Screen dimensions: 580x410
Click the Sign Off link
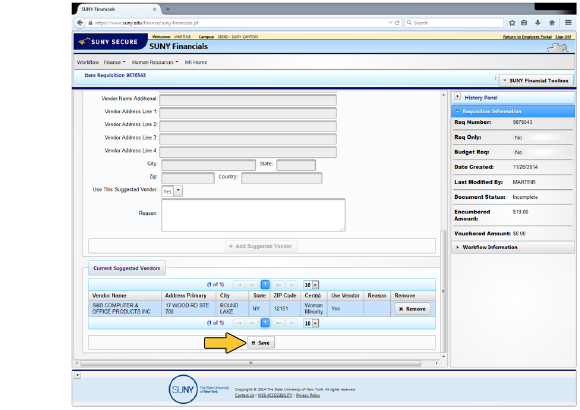tap(563, 37)
